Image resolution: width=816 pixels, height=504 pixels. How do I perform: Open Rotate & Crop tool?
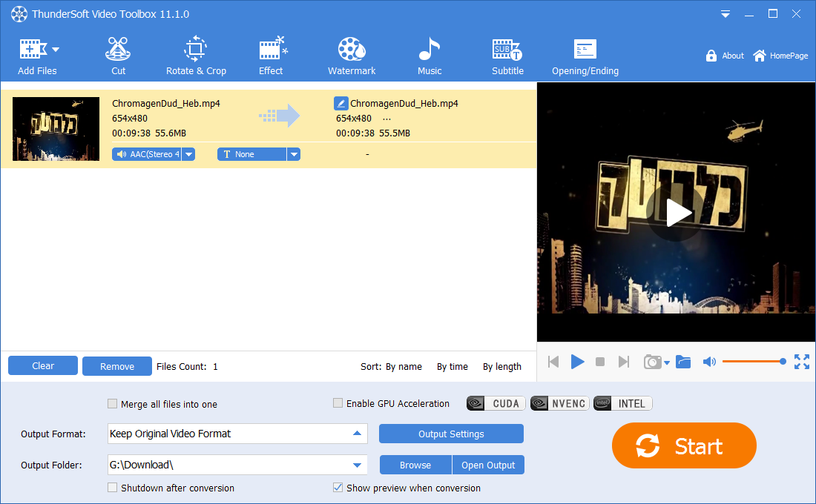click(x=196, y=56)
